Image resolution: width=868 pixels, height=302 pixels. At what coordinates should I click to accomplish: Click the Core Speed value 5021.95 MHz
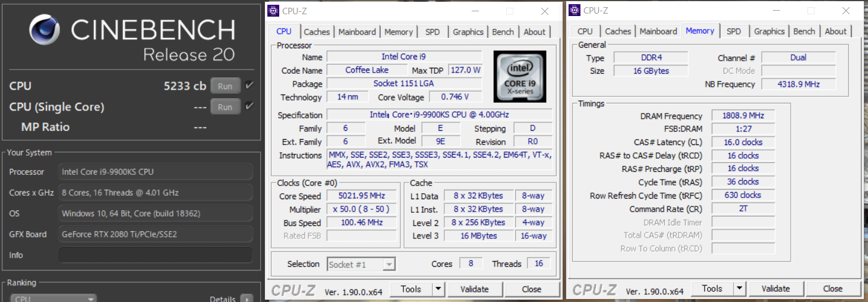coord(361,196)
